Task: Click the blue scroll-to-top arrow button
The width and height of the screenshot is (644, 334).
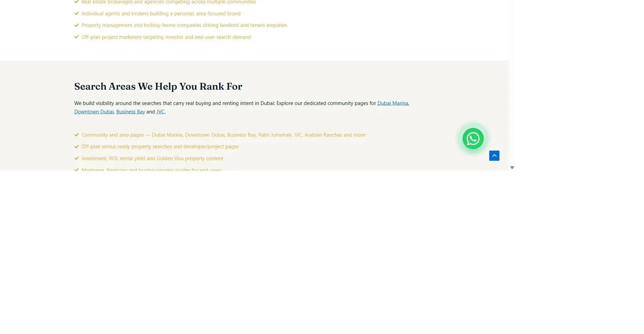Action: click(x=494, y=156)
